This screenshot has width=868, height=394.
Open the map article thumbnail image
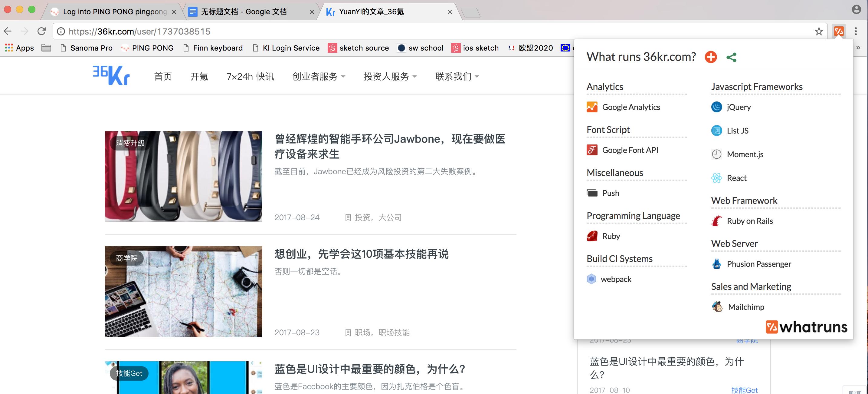pyautogui.click(x=183, y=291)
